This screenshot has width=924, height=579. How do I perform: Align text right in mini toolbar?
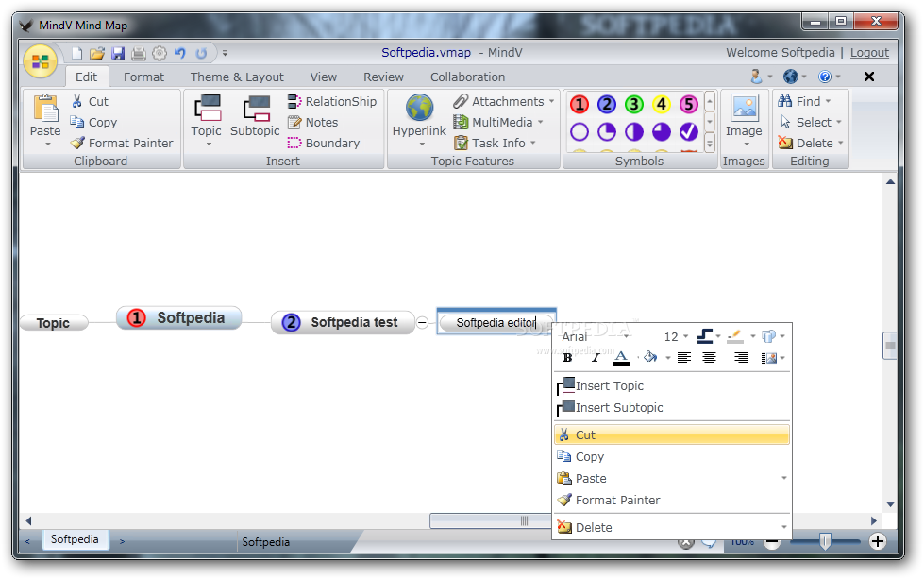[x=741, y=358]
